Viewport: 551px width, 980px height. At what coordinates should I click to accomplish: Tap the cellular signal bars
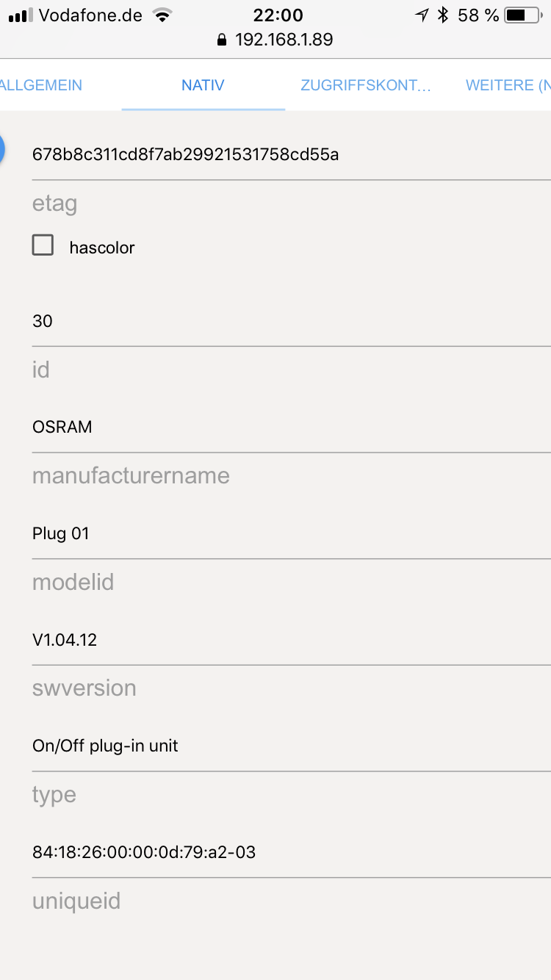(21, 15)
